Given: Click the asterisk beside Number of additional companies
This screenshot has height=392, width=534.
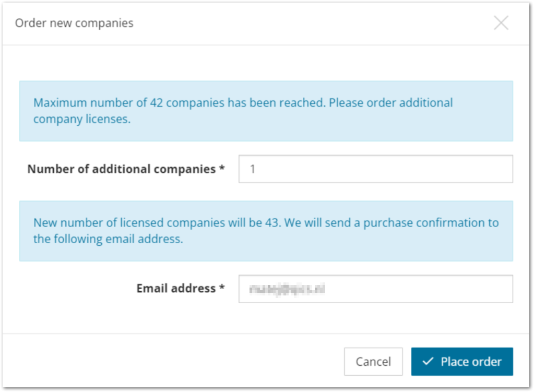Looking at the screenshot, I should click(222, 167).
